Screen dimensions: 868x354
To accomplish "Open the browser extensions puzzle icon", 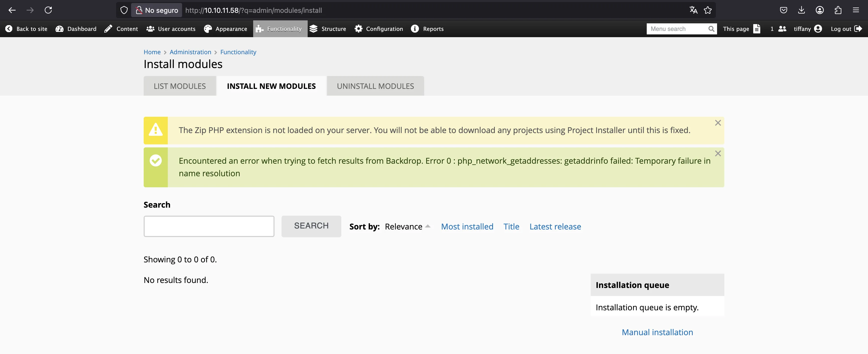I will coord(838,10).
